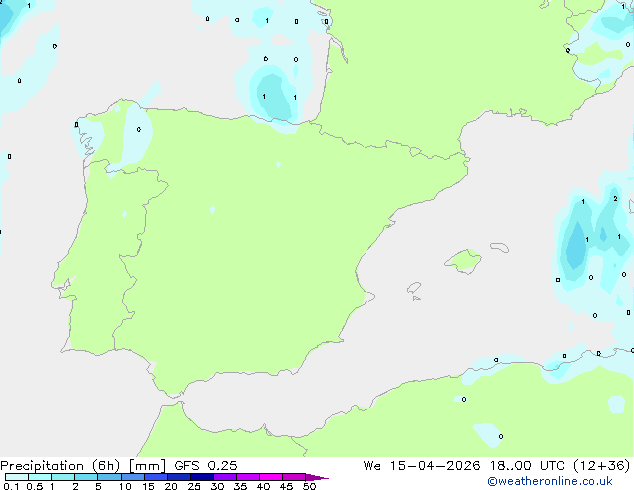
Task: Click the rain cell over Bay of Biscay
Action: pyautogui.click(x=275, y=97)
